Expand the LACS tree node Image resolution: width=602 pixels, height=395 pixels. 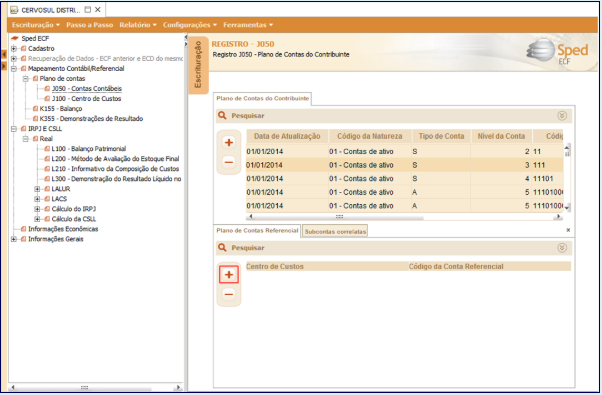click(x=37, y=199)
